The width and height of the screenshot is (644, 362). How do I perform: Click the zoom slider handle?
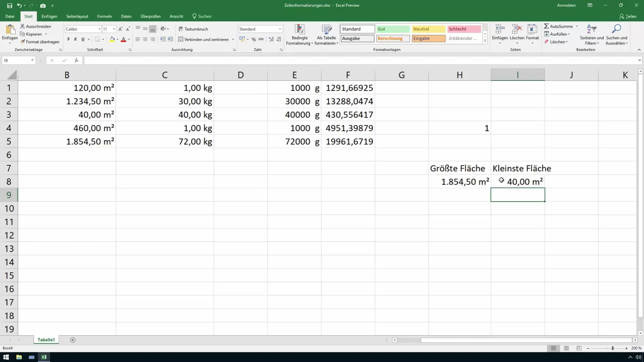tap(612, 348)
